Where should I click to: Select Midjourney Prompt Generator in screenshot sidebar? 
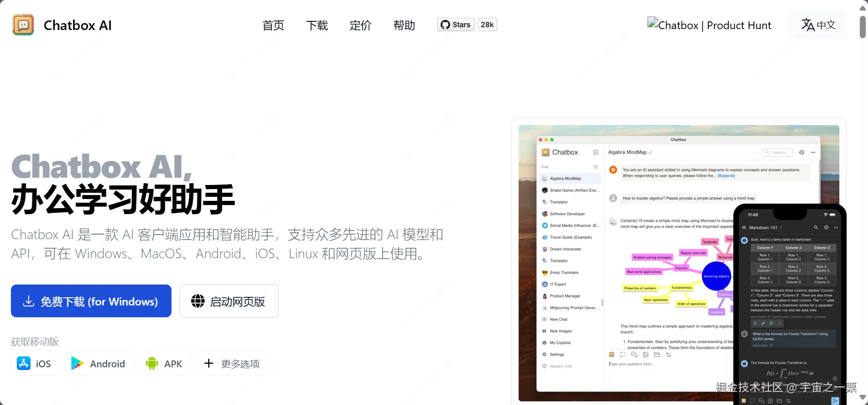click(570, 308)
